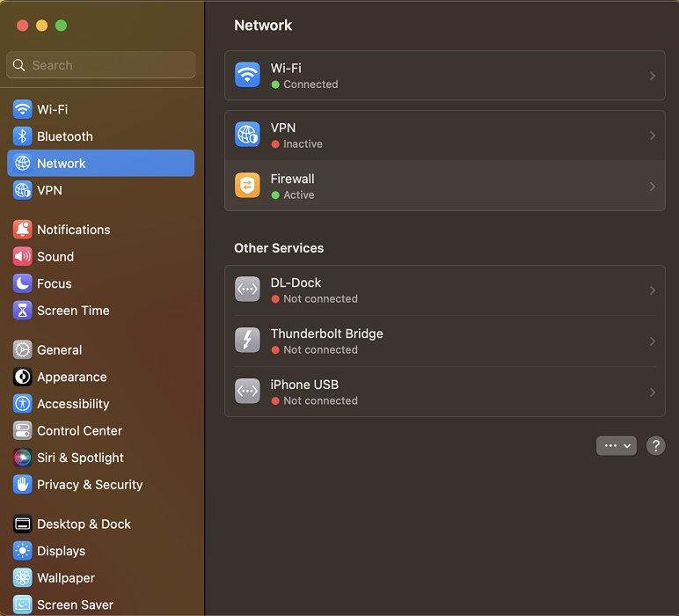Image resolution: width=679 pixels, height=616 pixels.
Task: Click the magnifying glass search icon
Action: (19, 65)
